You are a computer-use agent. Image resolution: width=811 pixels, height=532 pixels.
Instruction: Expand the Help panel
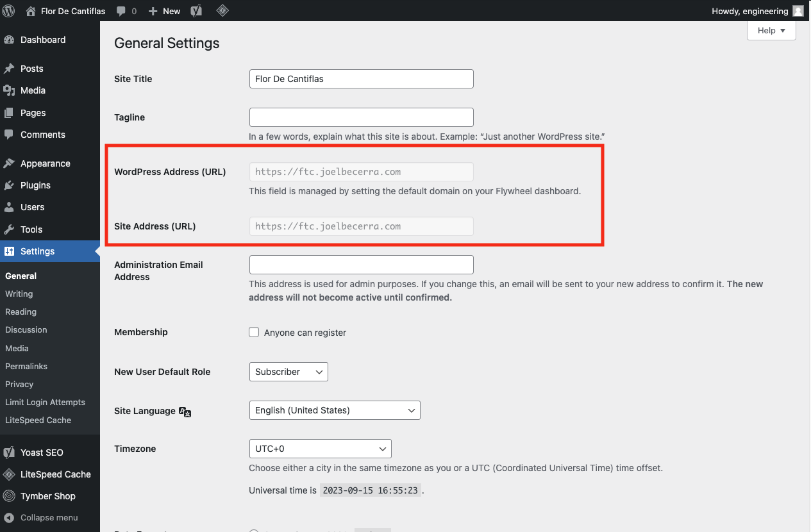(771, 30)
